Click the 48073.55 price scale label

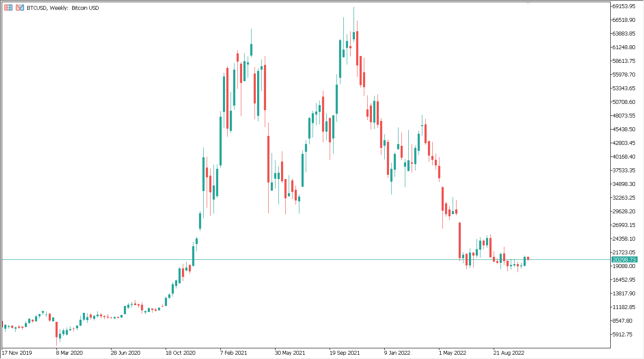click(624, 115)
